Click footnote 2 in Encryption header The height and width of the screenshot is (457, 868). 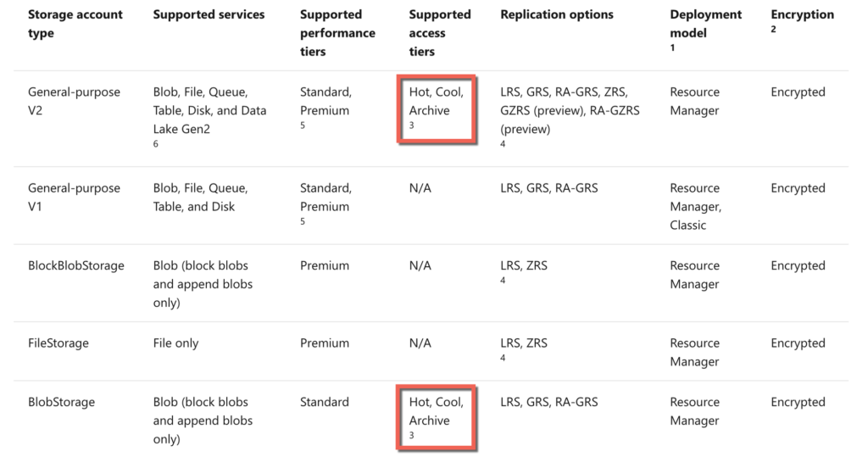point(773,30)
